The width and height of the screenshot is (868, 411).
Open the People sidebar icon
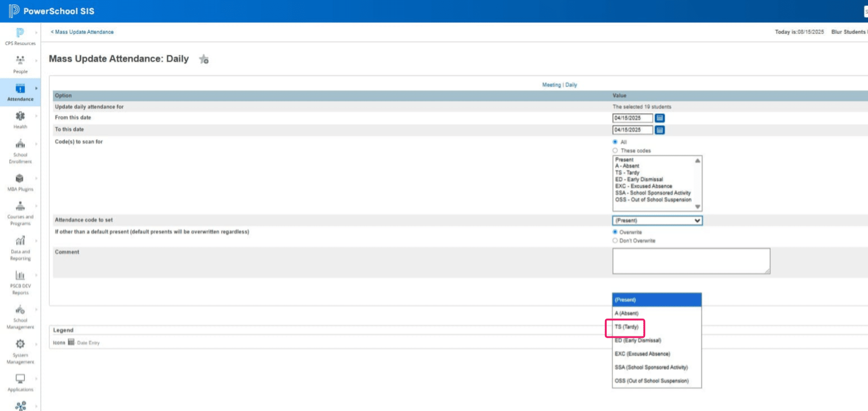tap(20, 60)
